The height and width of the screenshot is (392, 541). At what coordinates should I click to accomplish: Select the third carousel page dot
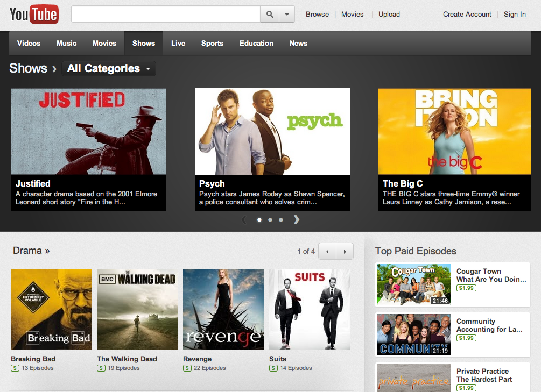[281, 219]
